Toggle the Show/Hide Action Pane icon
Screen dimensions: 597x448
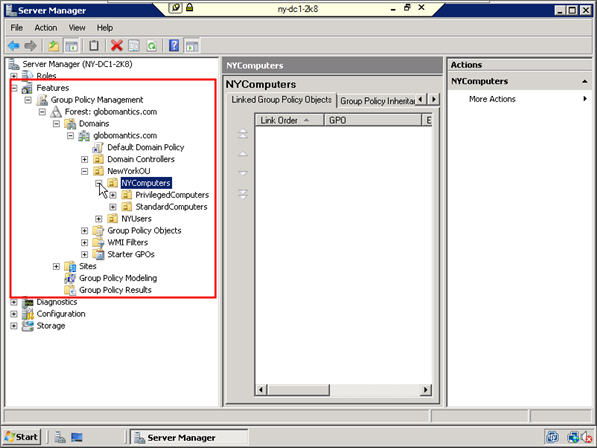pyautogui.click(x=192, y=46)
